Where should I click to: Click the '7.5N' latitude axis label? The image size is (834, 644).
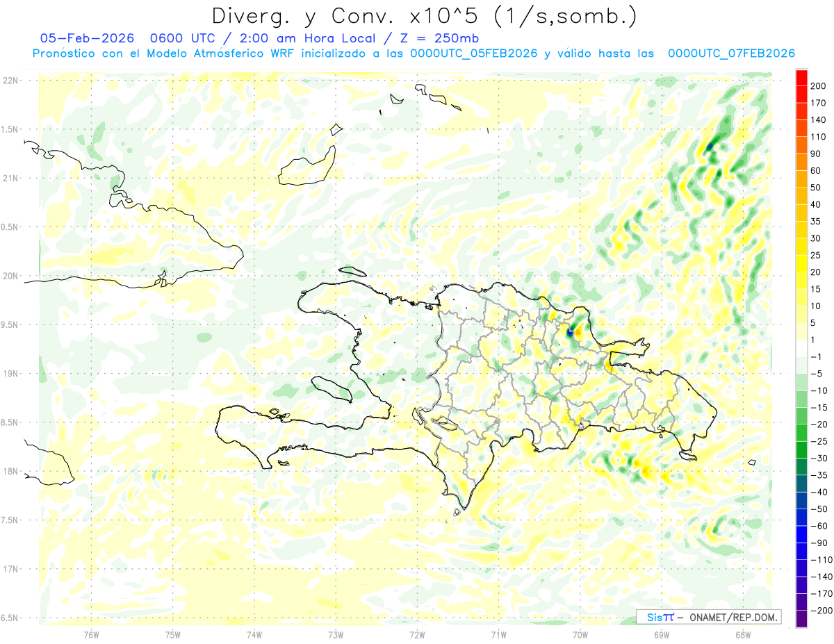pos(10,520)
